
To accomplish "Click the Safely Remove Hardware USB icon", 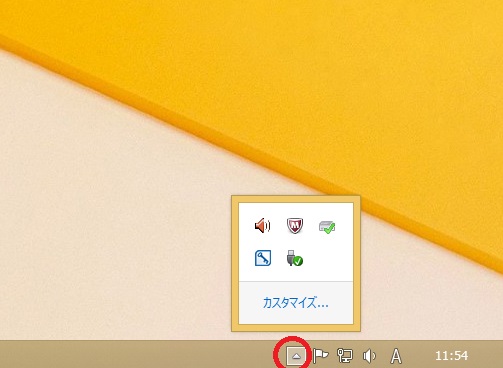I will 295,258.
